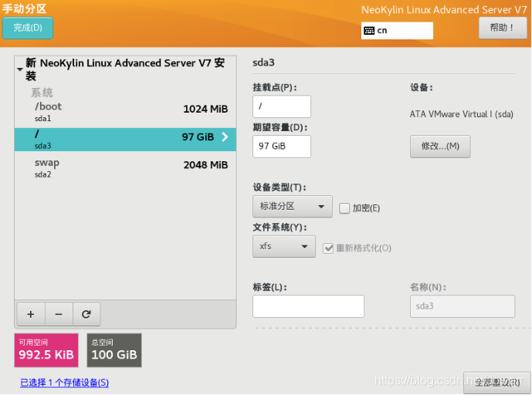Click the 可用空间 992.5 KiB box
Screen dimensions: 532x395
(46, 350)
